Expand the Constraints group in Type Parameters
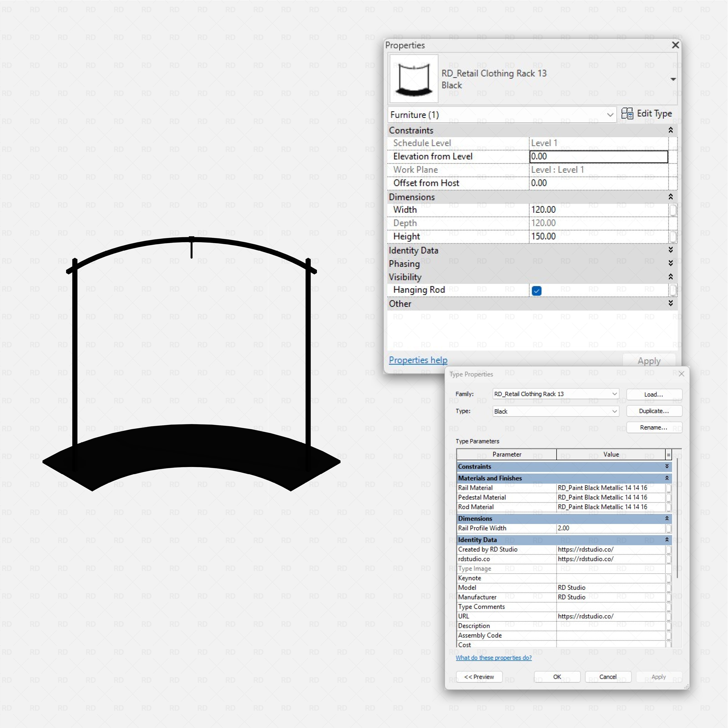 (667, 466)
